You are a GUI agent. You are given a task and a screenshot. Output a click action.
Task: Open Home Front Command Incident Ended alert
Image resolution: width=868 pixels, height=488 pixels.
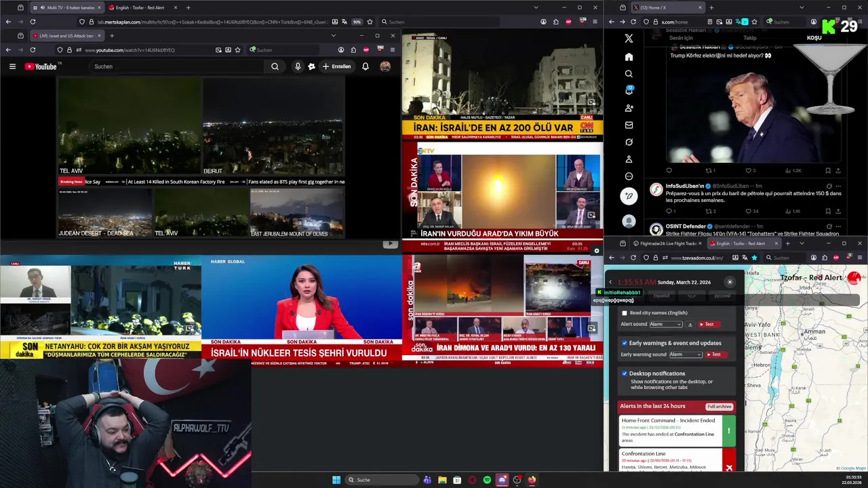pyautogui.click(x=677, y=430)
